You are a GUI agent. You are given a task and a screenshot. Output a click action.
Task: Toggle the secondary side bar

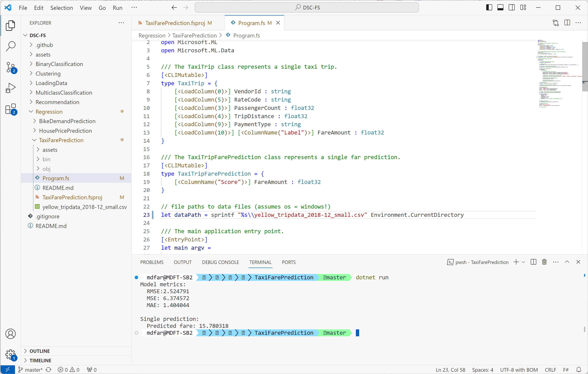[512, 8]
